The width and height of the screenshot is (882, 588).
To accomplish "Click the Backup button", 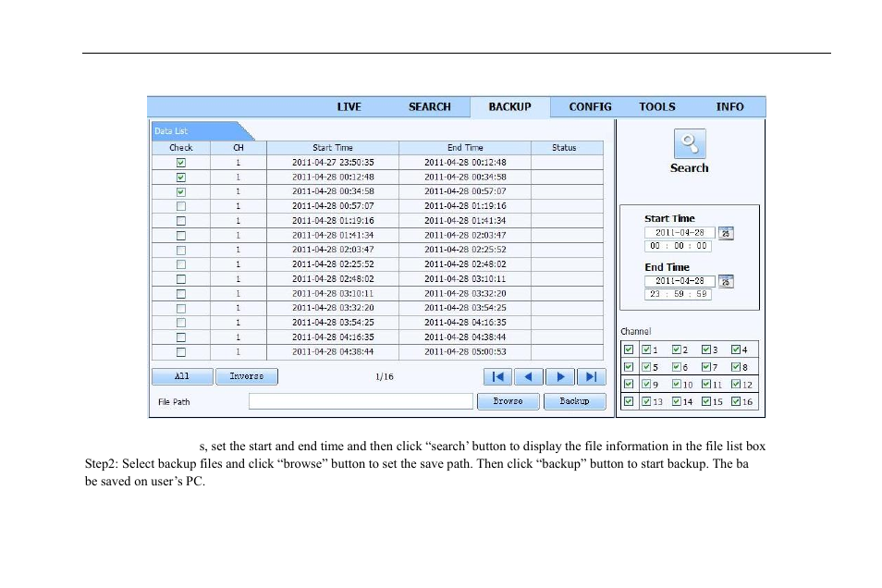I will click(x=574, y=401).
